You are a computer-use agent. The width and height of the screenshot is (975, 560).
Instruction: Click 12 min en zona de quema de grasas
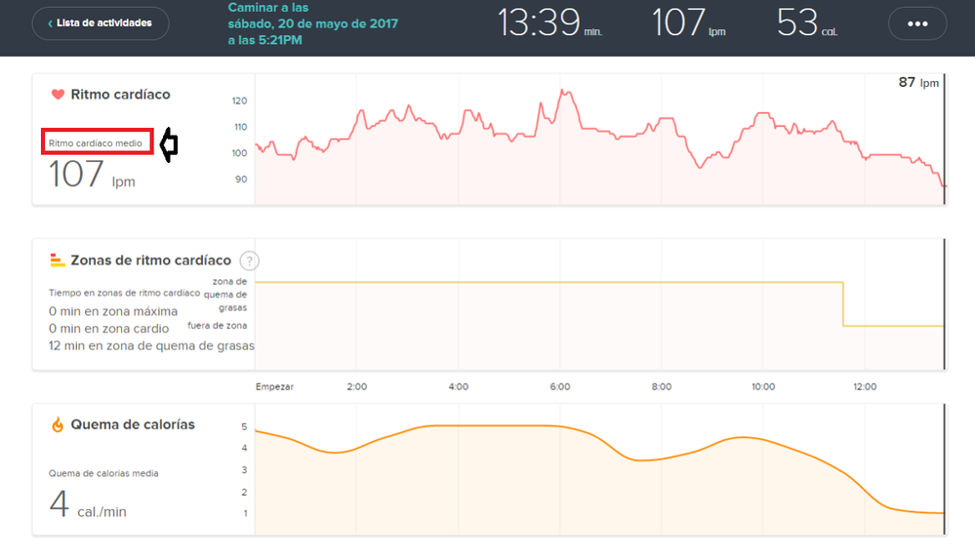(151, 346)
